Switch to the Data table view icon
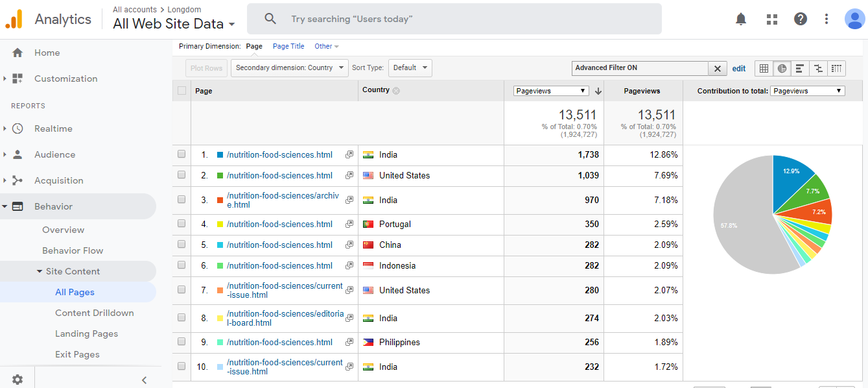 tap(764, 68)
